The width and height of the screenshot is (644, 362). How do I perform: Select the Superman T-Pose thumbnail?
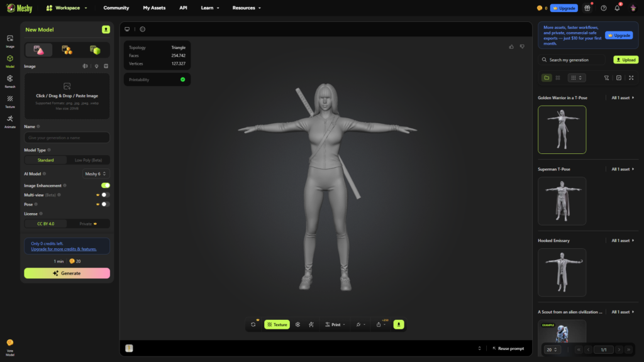(562, 200)
